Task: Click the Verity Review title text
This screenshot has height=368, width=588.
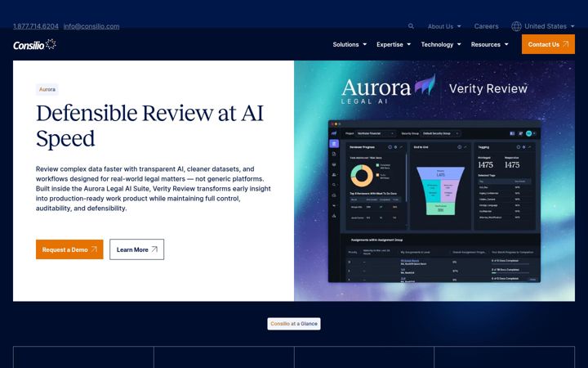Action: point(488,88)
